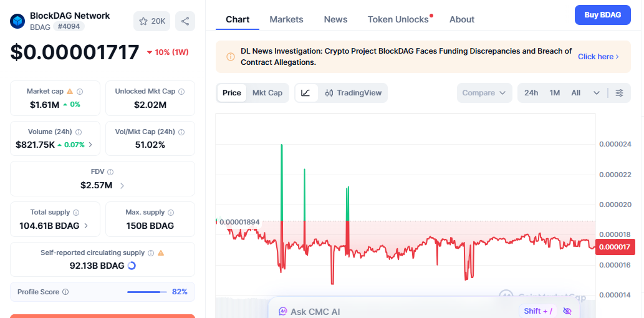Open chart settings sliders icon
Viewport: 644px width, 318px height.
click(619, 93)
